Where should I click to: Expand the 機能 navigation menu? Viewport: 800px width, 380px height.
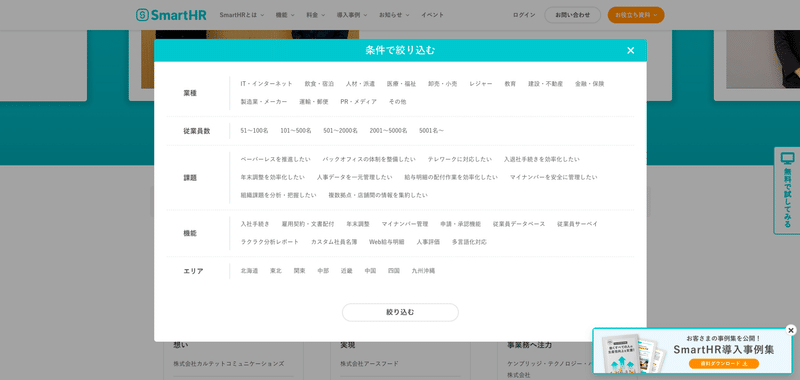(285, 15)
